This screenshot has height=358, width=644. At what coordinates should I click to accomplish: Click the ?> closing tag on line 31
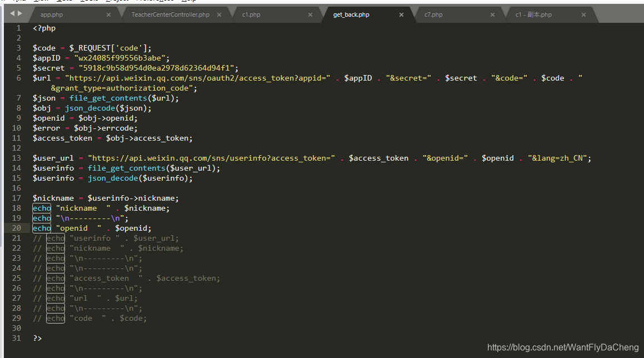tap(37, 339)
